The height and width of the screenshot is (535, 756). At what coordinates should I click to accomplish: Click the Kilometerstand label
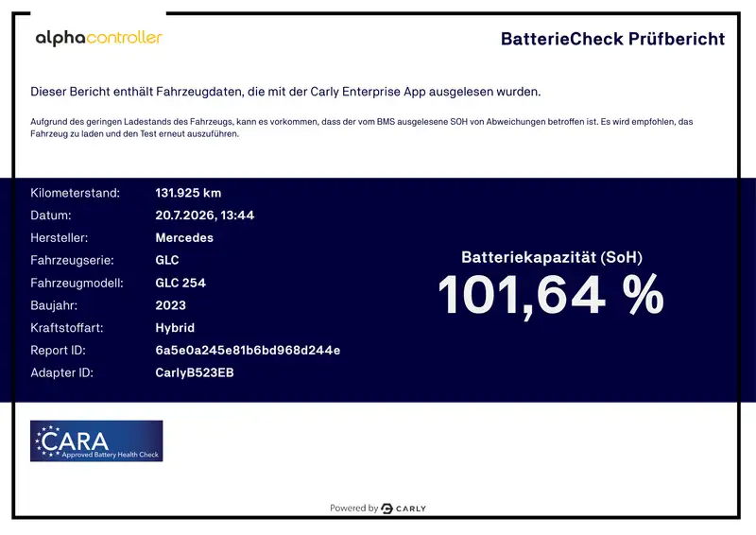75,193
